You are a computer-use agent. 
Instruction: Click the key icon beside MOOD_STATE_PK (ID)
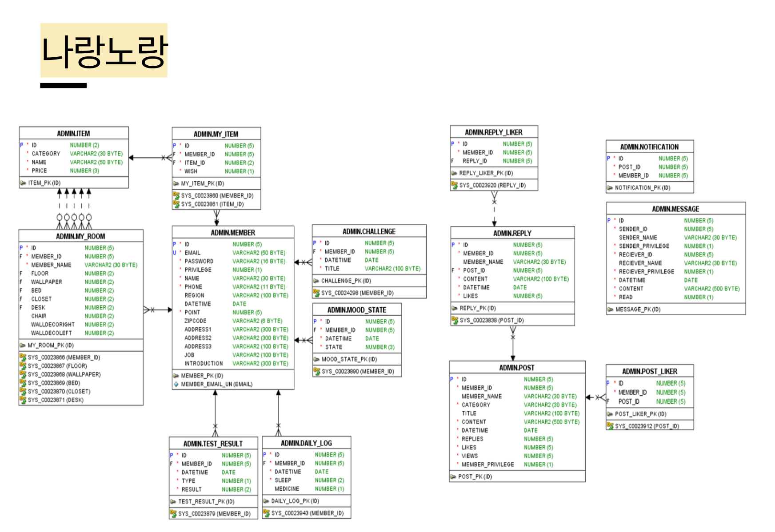pyautogui.click(x=317, y=359)
